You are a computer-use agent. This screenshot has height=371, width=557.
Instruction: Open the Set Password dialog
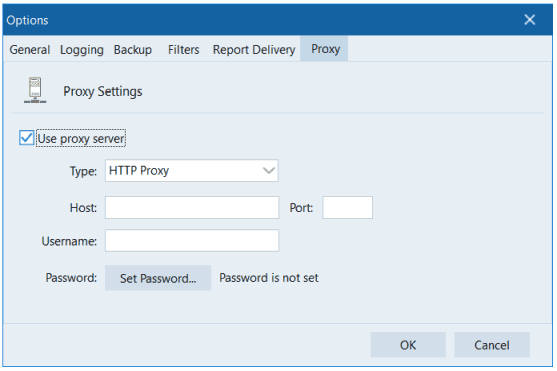(158, 278)
